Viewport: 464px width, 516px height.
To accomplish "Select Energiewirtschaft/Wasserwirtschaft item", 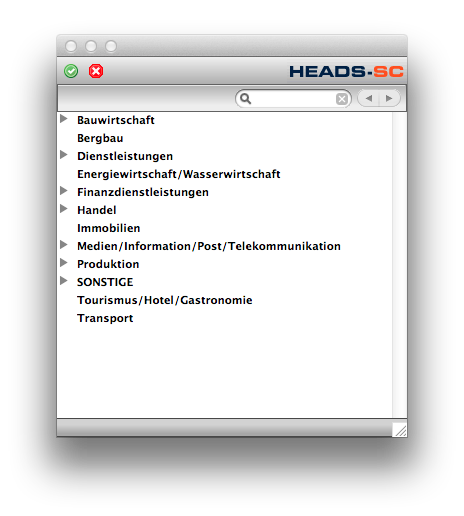I will coord(179,174).
